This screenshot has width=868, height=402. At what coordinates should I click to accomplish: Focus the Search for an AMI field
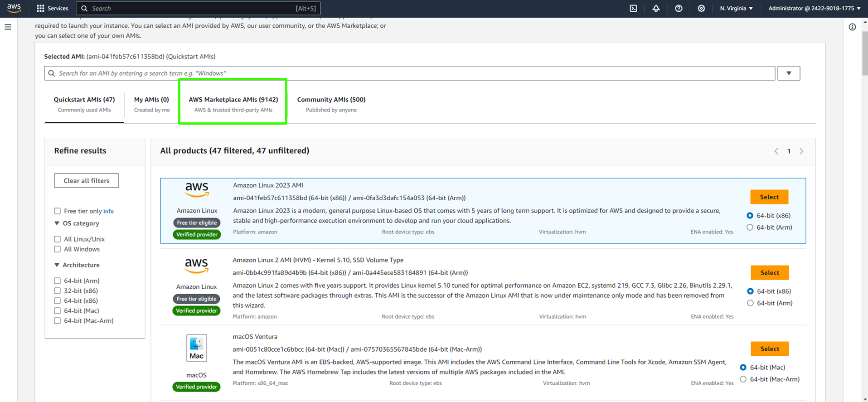coord(409,73)
